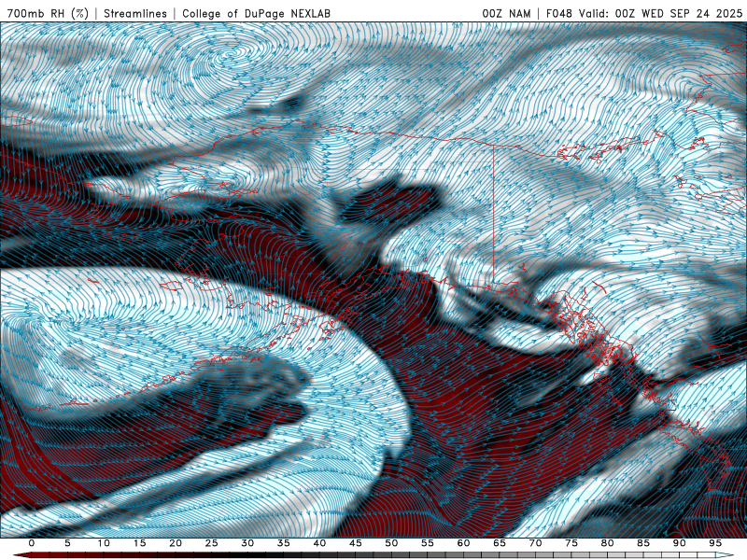Click the '50' colorbar tick label
The width and height of the screenshot is (747, 560).
391,543
